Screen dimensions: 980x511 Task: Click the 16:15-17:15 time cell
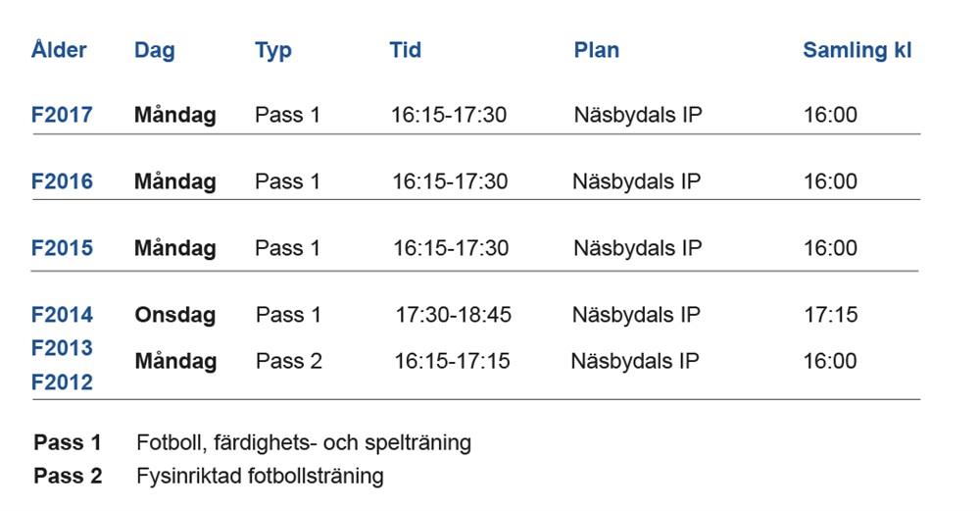(452, 361)
